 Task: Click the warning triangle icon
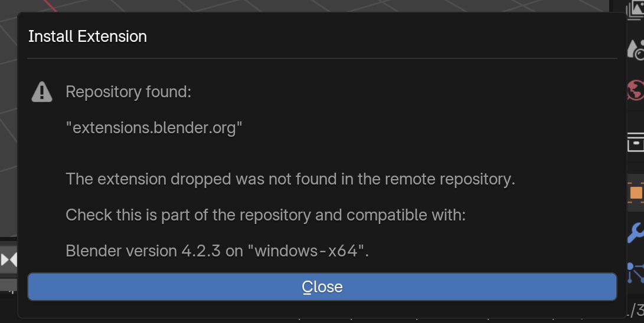coord(41,92)
